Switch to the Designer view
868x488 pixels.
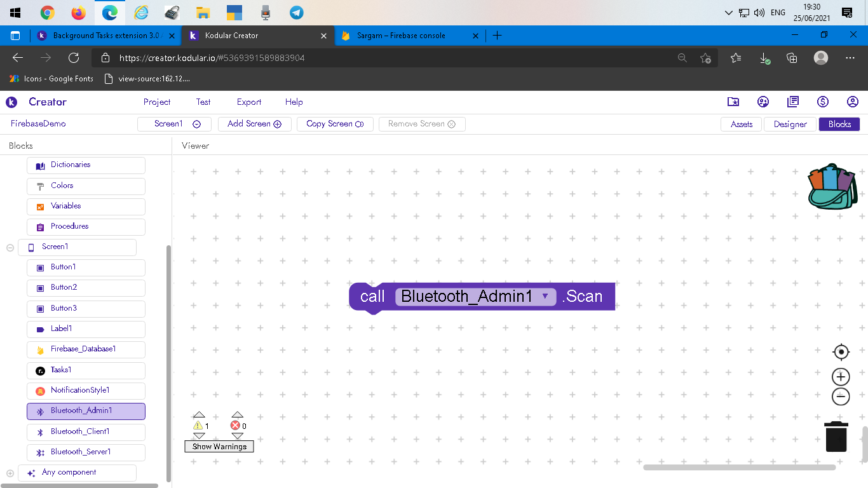pyautogui.click(x=790, y=125)
